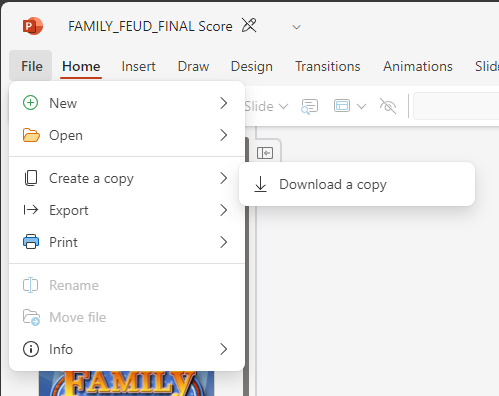Collapse the slide thumbnail pane icon
The image size is (499, 396).
point(265,153)
